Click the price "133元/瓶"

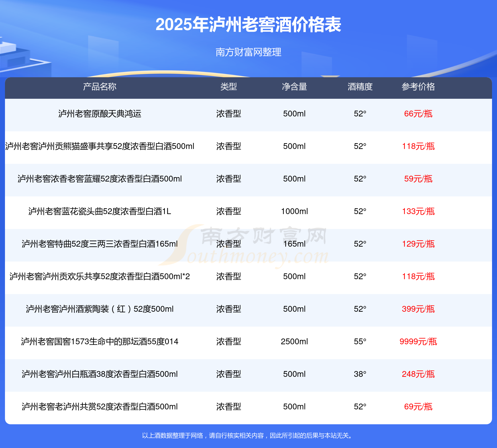(x=418, y=211)
